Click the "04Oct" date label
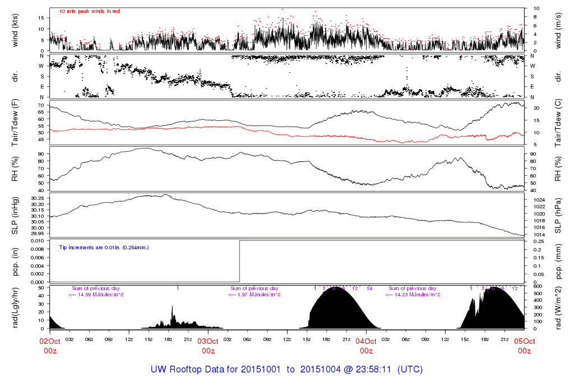This screenshot has height=392, width=574. pos(366,341)
